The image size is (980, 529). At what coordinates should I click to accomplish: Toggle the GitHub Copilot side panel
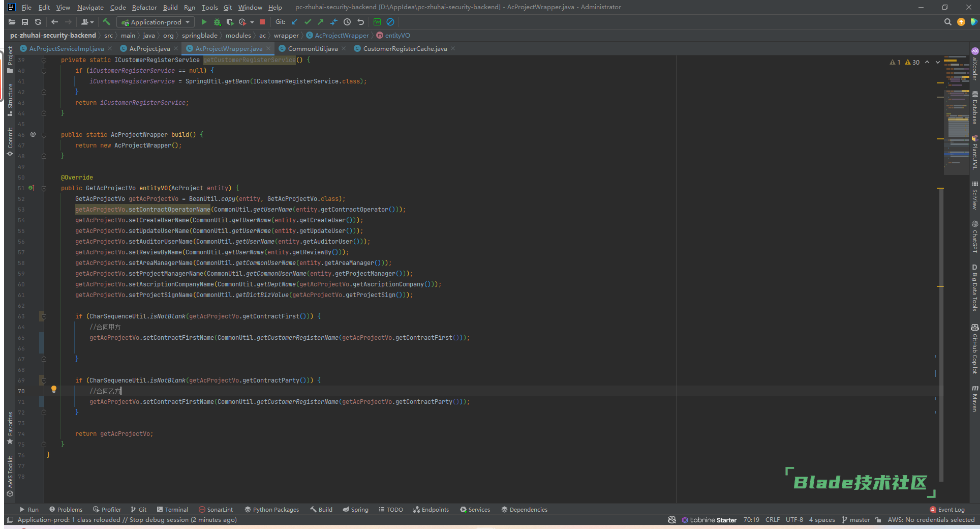tap(974, 349)
